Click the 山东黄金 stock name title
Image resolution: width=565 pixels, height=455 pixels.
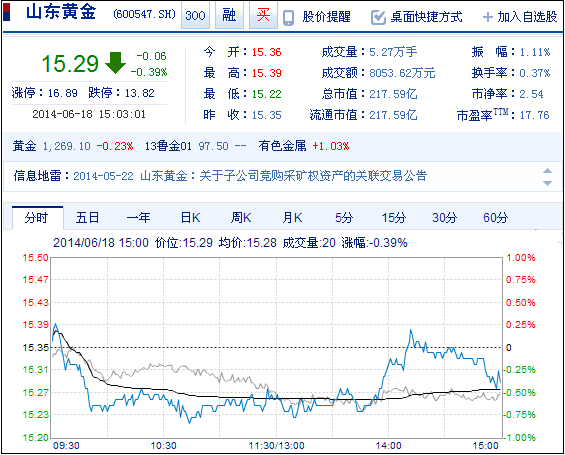coord(61,12)
